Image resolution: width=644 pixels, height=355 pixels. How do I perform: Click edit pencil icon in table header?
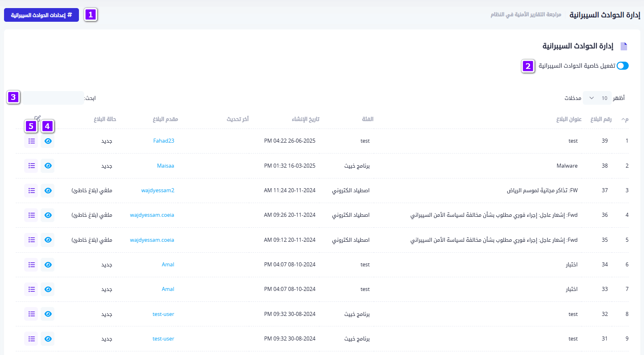37,118
